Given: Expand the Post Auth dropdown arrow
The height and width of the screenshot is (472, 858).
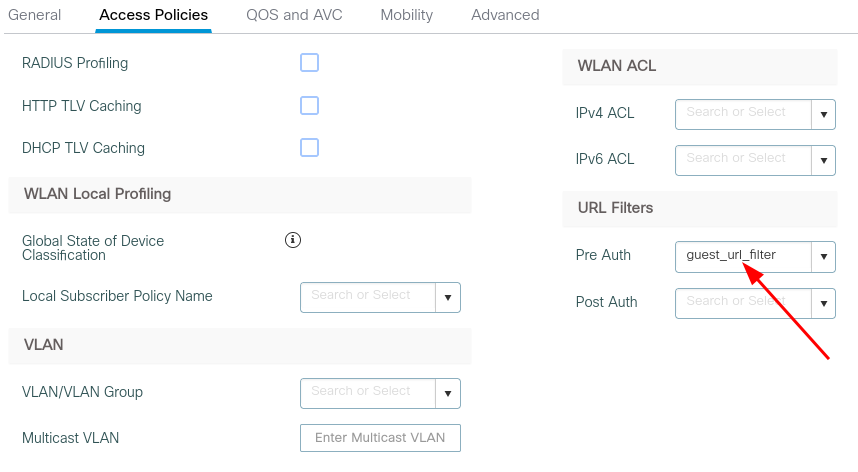Looking at the screenshot, I should (823, 303).
